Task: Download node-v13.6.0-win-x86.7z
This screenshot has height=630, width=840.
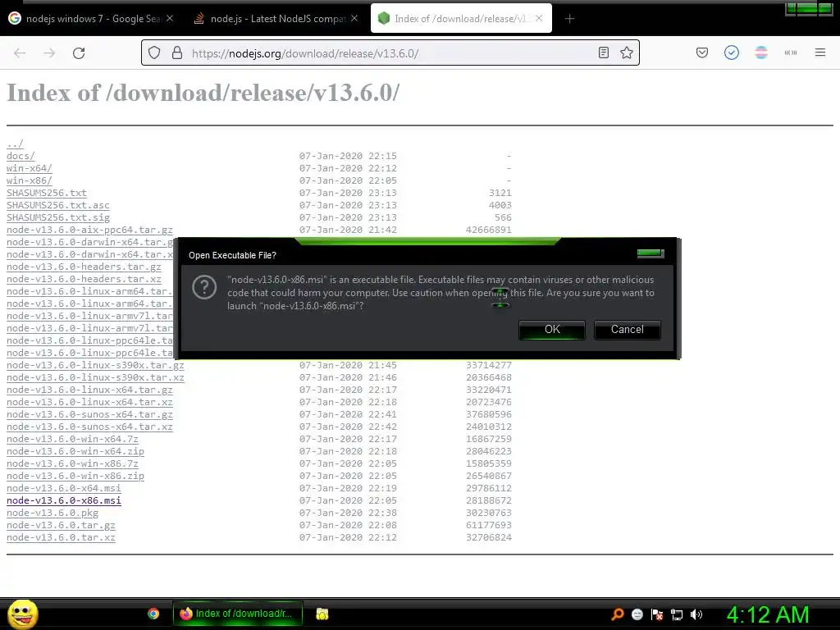Action: click(72, 464)
